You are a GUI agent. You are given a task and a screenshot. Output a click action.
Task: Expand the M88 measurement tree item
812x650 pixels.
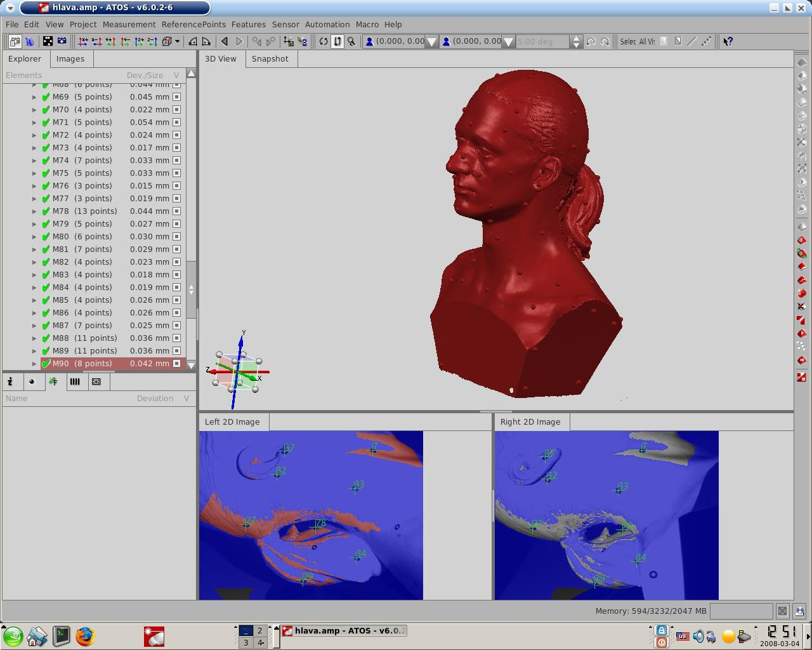pyautogui.click(x=35, y=338)
